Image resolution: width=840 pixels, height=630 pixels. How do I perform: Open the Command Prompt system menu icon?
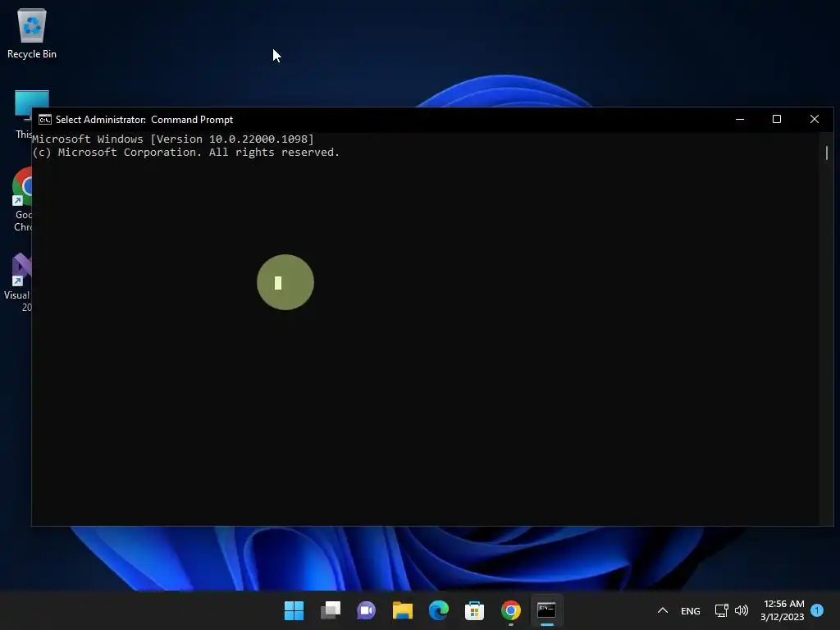[x=45, y=120]
